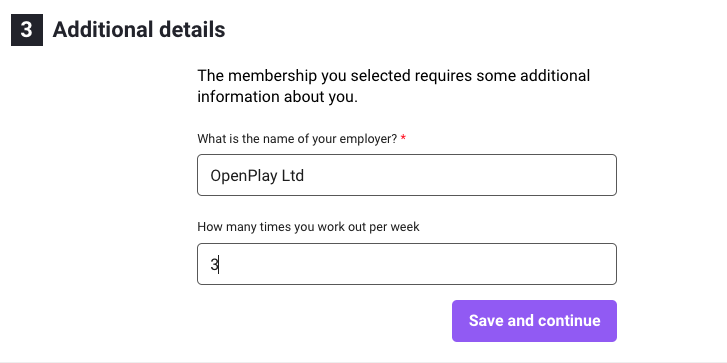The height and width of the screenshot is (363, 727).
Task: Focus the employer name input field
Action: point(407,175)
